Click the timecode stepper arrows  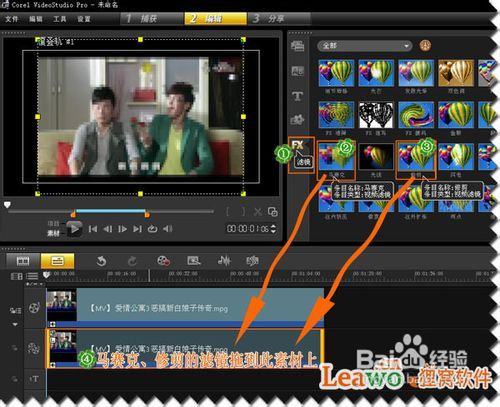(x=273, y=229)
